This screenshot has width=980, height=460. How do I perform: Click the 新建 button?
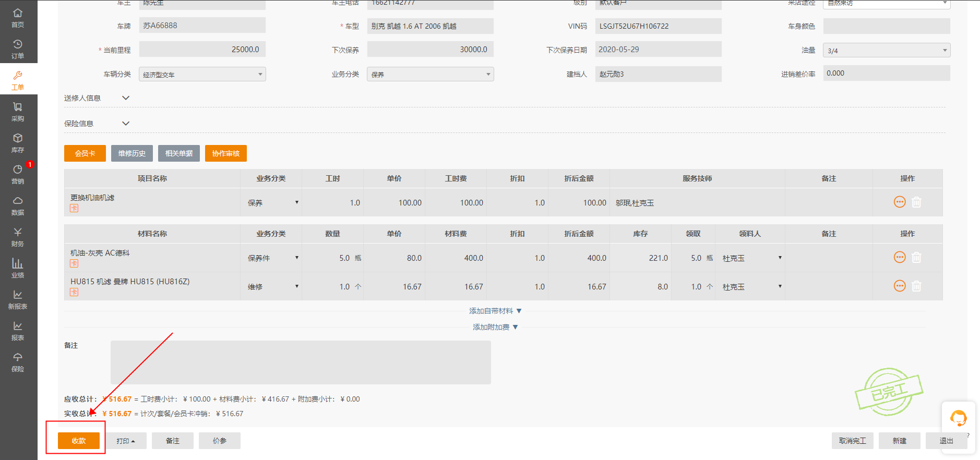pyautogui.click(x=900, y=441)
